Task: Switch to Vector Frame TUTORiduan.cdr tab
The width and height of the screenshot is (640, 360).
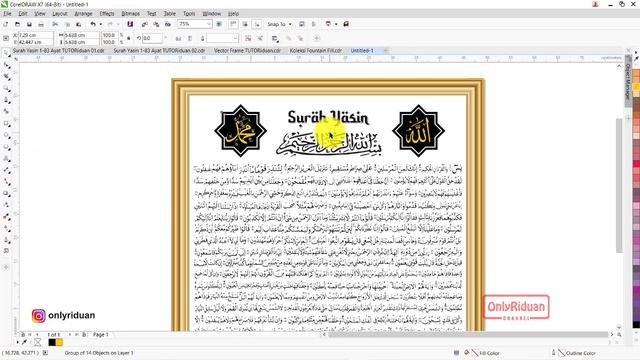Action: coord(247,51)
